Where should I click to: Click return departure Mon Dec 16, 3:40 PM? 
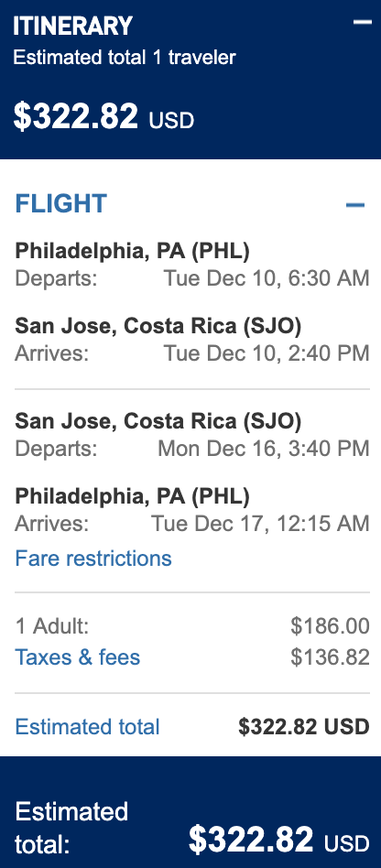click(x=264, y=448)
